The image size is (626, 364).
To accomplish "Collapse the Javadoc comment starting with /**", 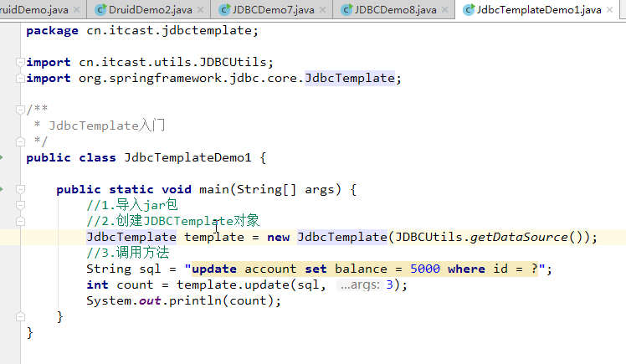I will (20, 110).
